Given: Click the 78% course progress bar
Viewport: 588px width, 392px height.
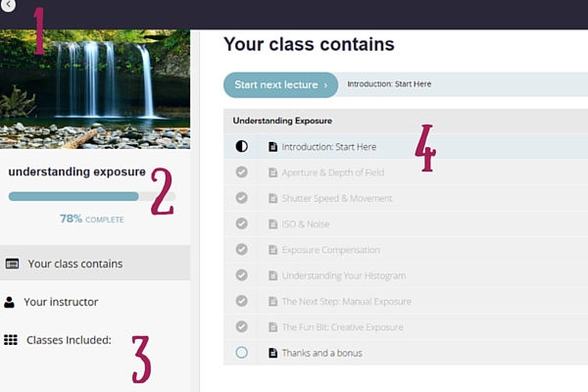Looking at the screenshot, I should (x=92, y=196).
